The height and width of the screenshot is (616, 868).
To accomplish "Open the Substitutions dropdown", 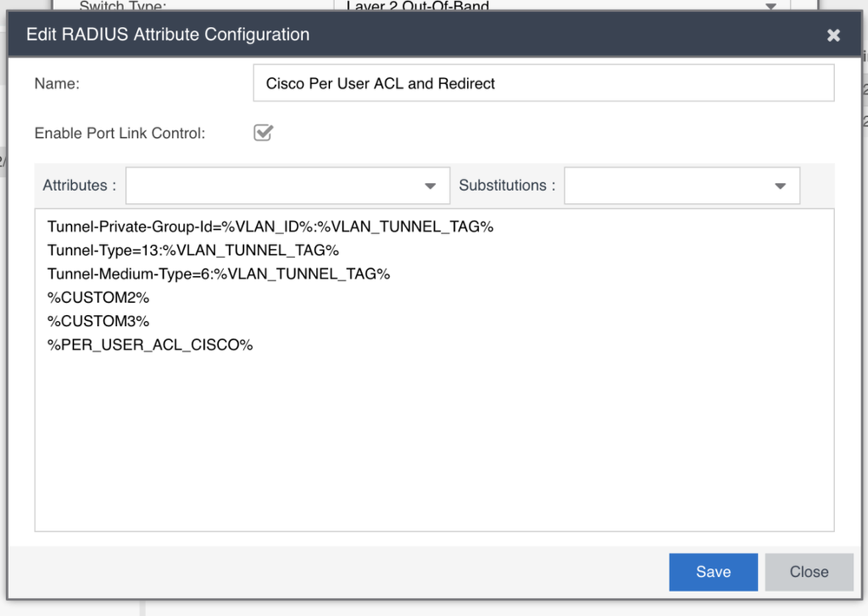I will [682, 186].
